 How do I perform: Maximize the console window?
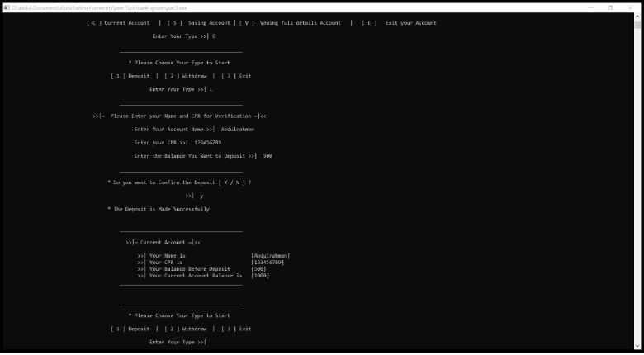[x=611, y=7]
